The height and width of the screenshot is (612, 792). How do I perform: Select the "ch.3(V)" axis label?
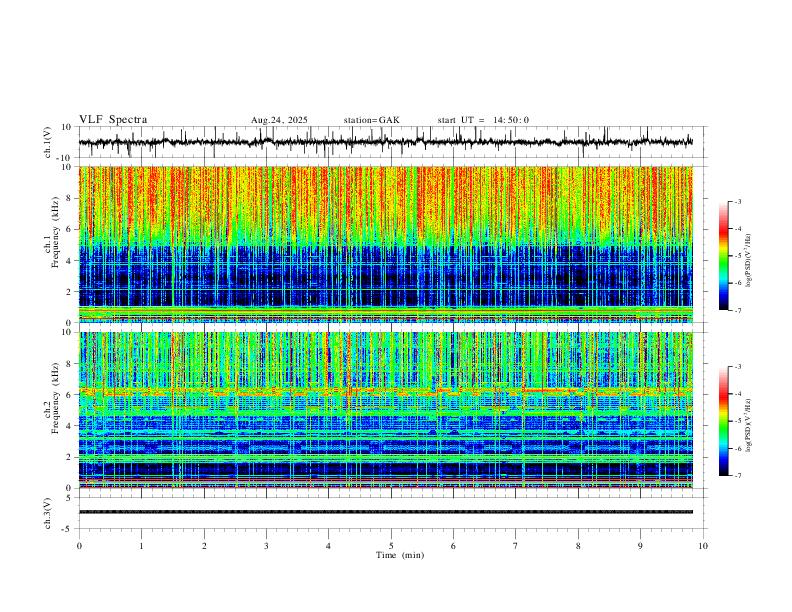point(48,513)
